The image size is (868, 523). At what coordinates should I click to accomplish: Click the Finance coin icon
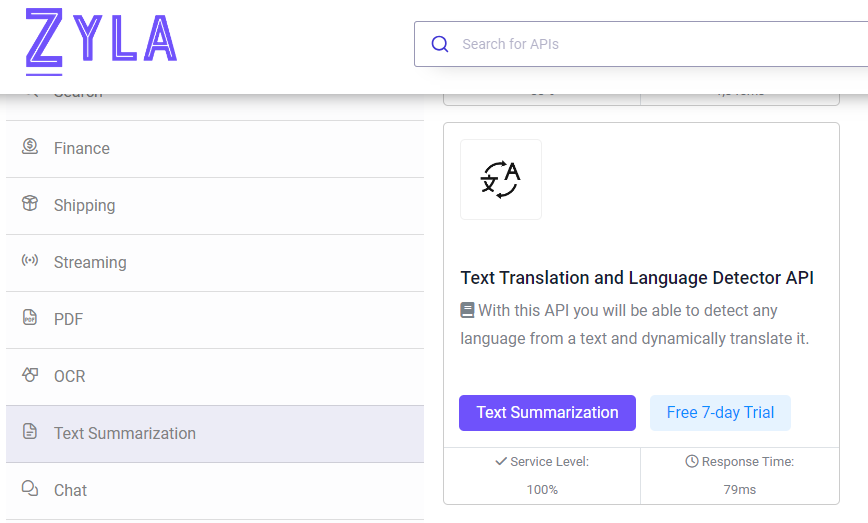30,147
